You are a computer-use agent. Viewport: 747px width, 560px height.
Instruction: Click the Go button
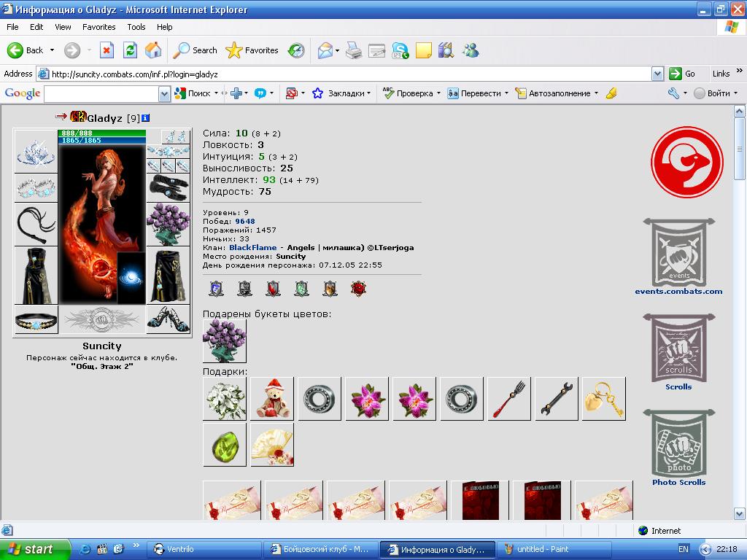tap(682, 74)
